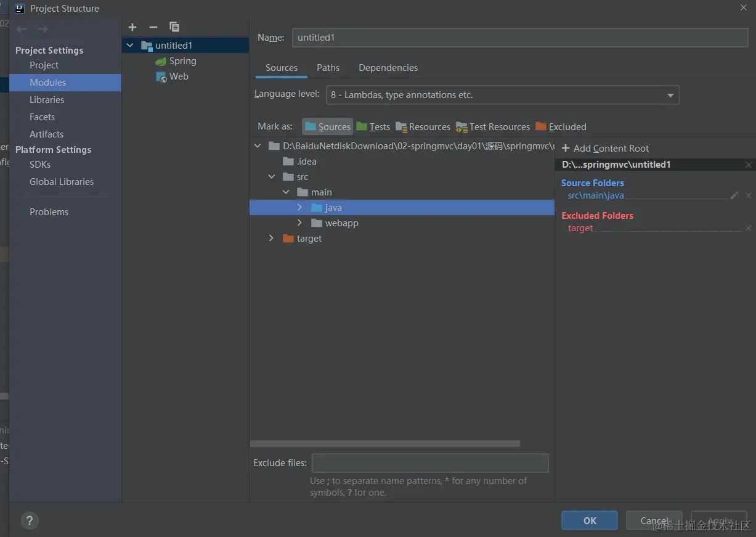756x537 pixels.
Task: Select the main folder row
Action: pyautogui.click(x=402, y=192)
